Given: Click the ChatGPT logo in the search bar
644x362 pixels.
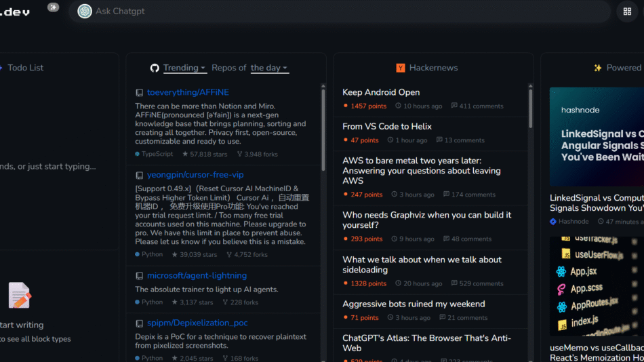Looking at the screenshot, I should [85, 11].
